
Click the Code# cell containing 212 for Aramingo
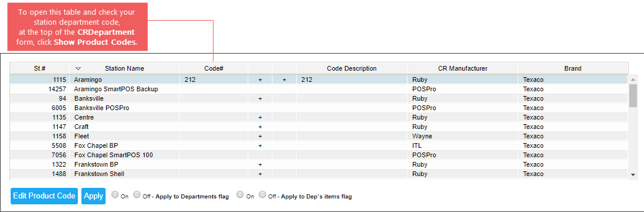point(213,79)
